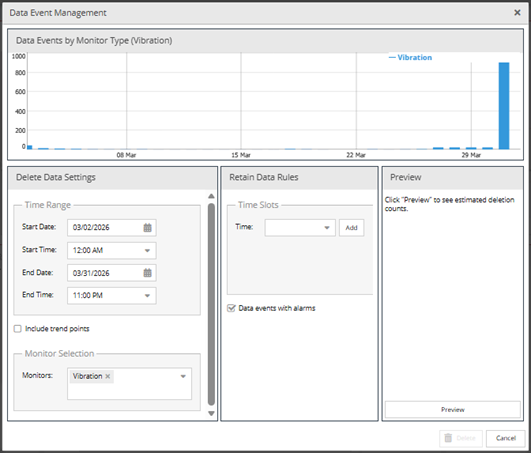Click the Add time slot button
Image resolution: width=531 pixels, height=453 pixels.
coord(352,228)
